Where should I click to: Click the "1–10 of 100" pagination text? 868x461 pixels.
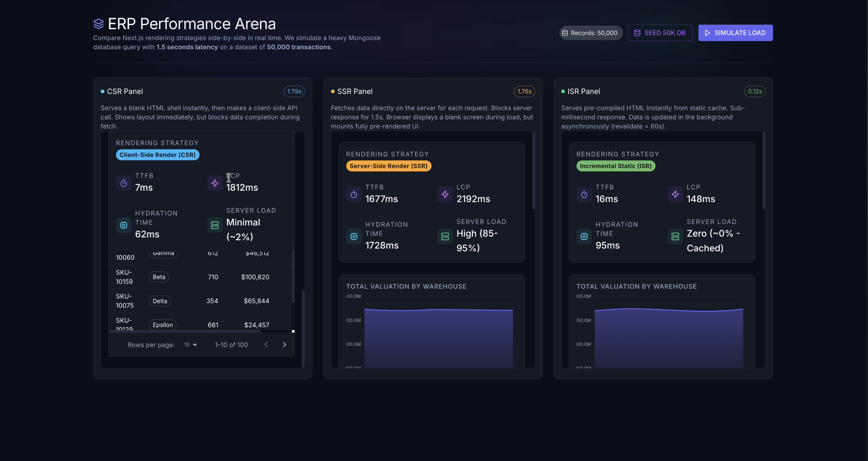231,344
